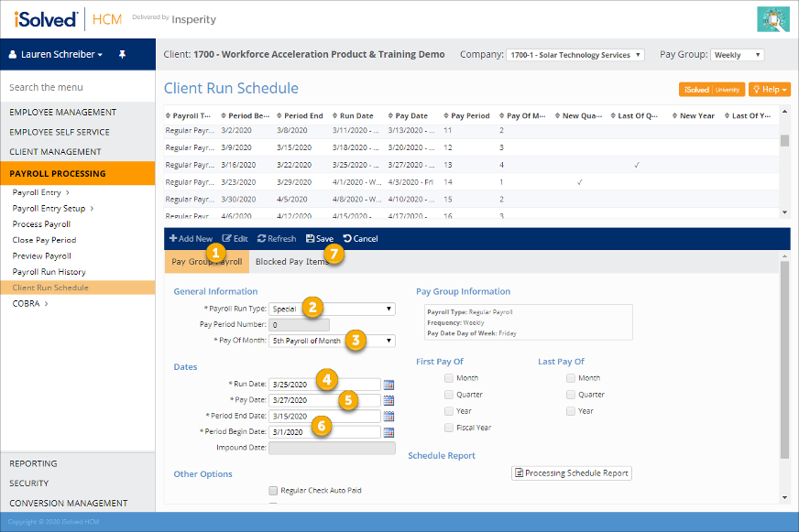Screen dimensions: 799x532
Task: Open the Client Run Schedule page
Action: pyautogui.click(x=78, y=288)
